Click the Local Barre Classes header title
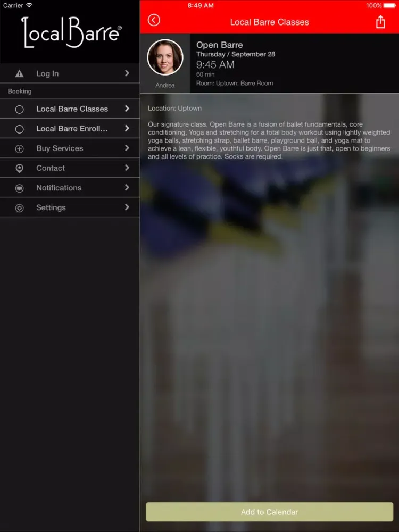399x532 pixels. click(269, 22)
